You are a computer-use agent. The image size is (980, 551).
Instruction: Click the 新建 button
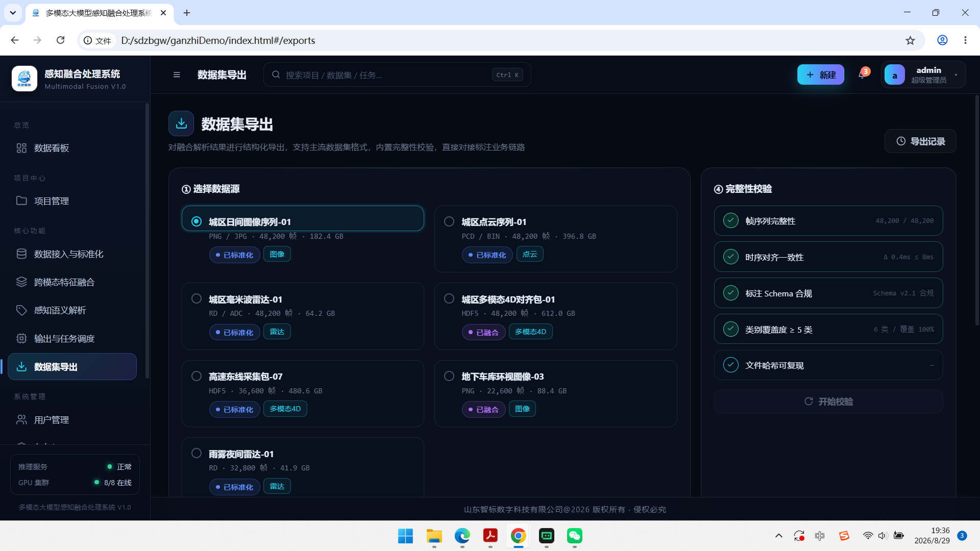point(820,75)
